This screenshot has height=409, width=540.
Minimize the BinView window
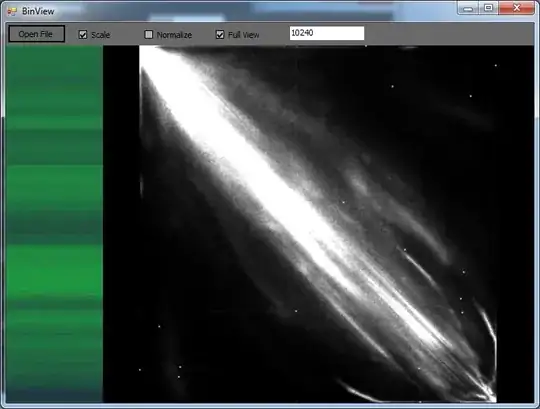[468, 8]
